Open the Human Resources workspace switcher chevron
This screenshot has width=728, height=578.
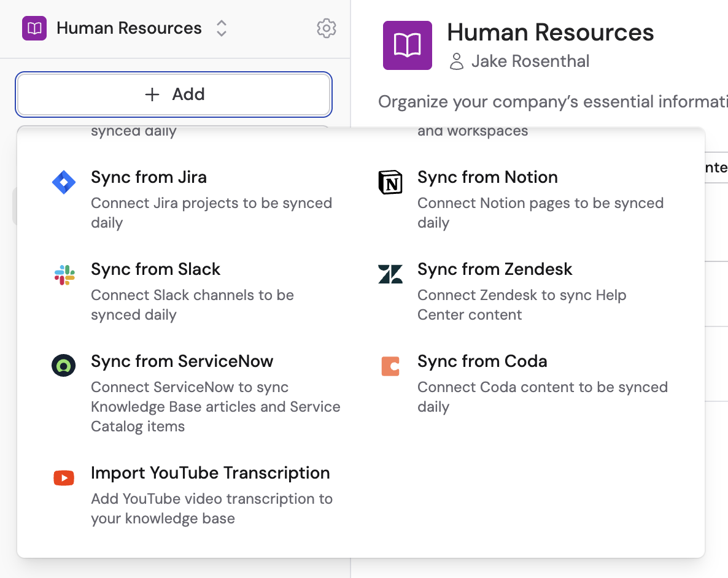point(221,28)
